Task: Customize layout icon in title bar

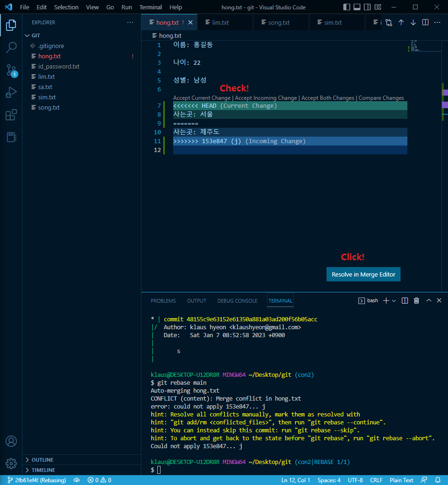Action: tap(378, 7)
